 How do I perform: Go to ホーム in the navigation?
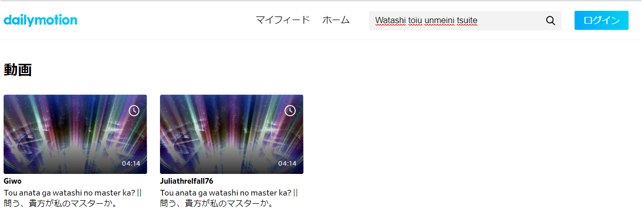point(336,20)
